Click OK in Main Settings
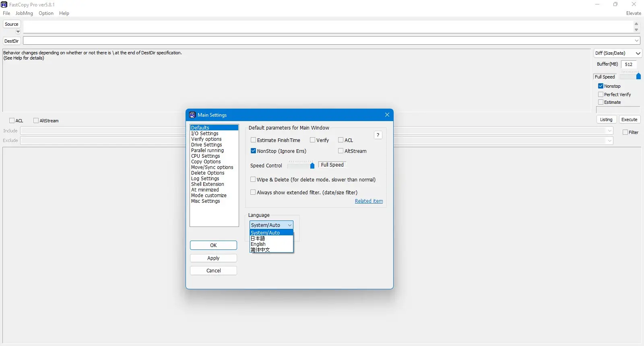The height and width of the screenshot is (346, 644). click(213, 245)
